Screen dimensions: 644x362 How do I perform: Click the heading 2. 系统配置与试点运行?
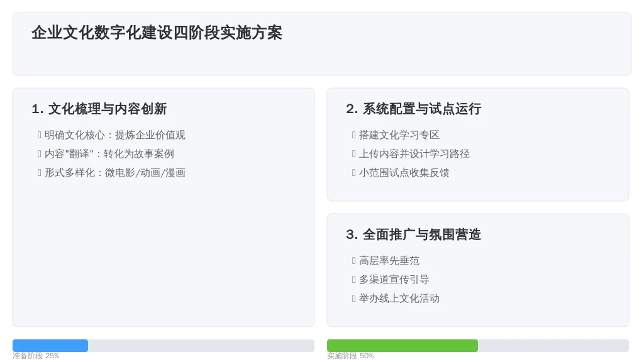coord(413,109)
